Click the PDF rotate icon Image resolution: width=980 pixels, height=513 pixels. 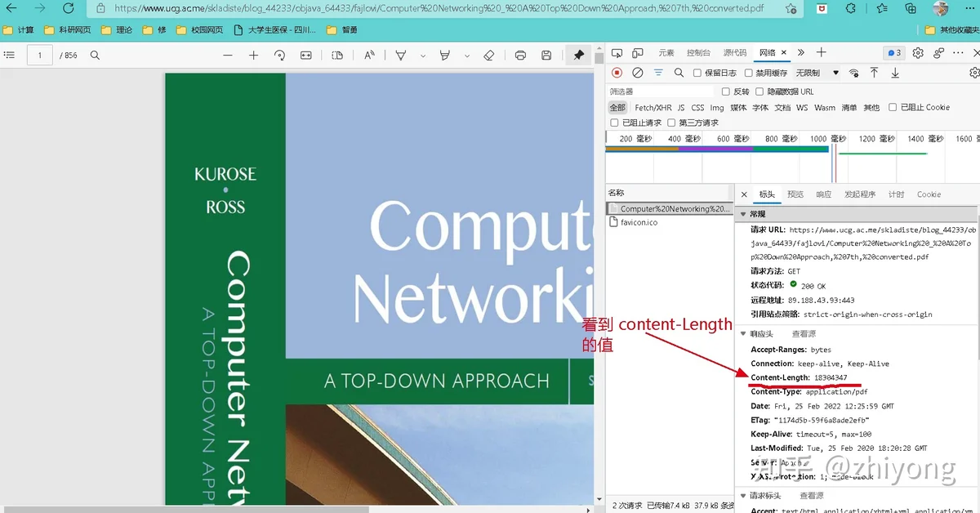[279, 56]
